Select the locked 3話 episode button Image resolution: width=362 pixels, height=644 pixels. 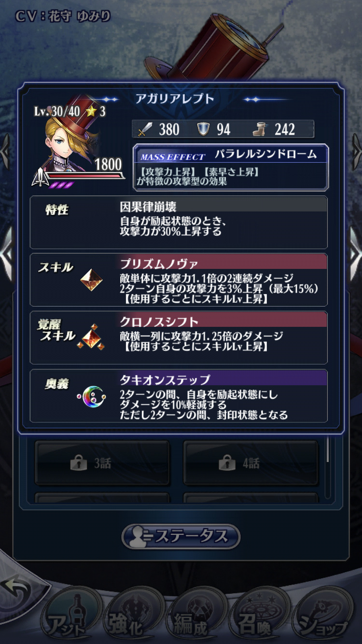(x=102, y=463)
